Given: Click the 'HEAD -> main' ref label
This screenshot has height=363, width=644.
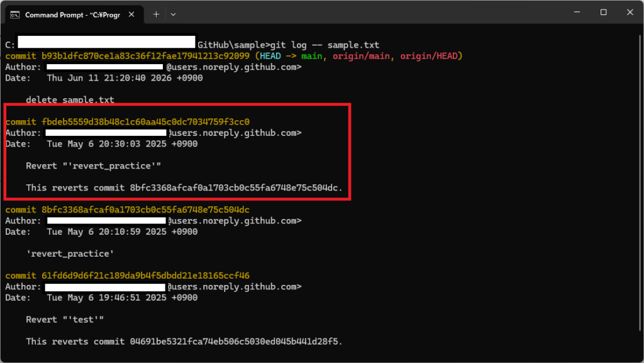Looking at the screenshot, I should coord(291,56).
